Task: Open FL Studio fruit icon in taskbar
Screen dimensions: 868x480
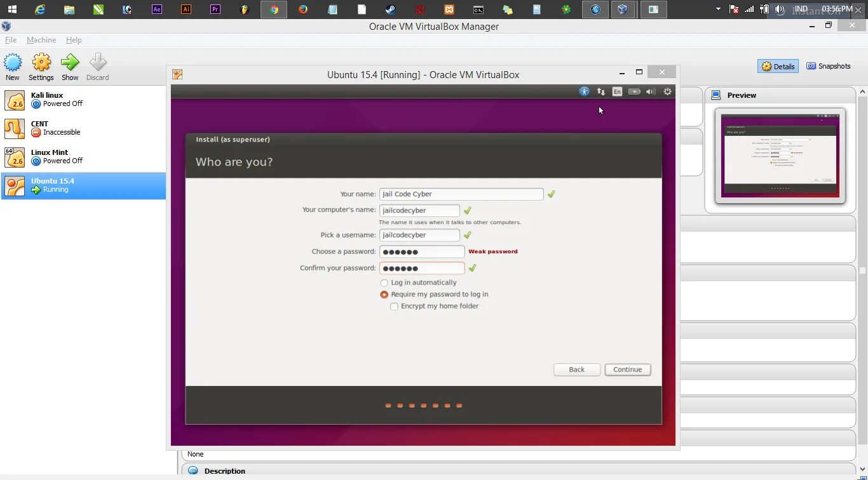Action: [x=245, y=10]
